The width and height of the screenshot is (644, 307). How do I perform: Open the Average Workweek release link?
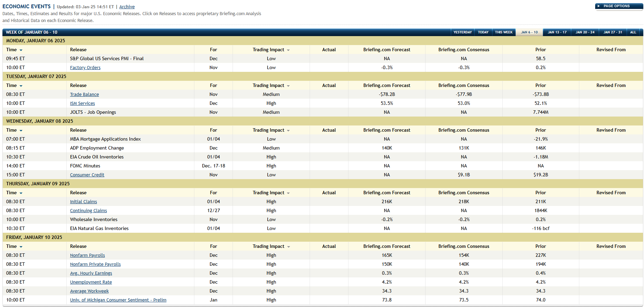point(89,291)
